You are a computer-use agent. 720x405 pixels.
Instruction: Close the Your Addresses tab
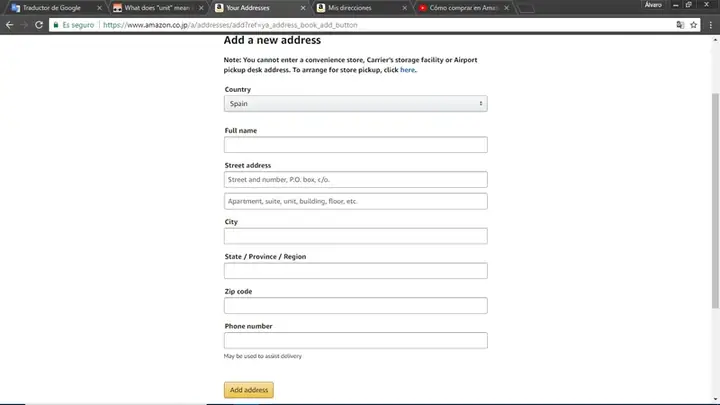point(303,8)
